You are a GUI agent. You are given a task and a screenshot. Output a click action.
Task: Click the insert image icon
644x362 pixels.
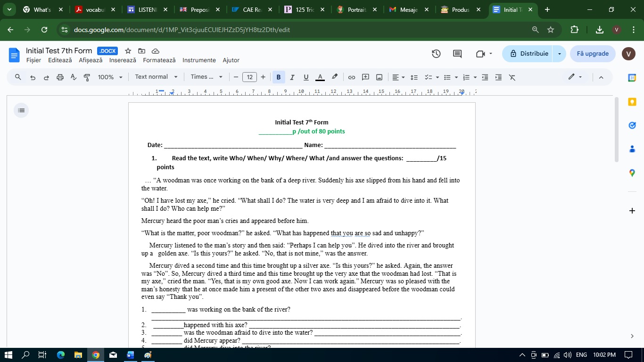click(379, 77)
